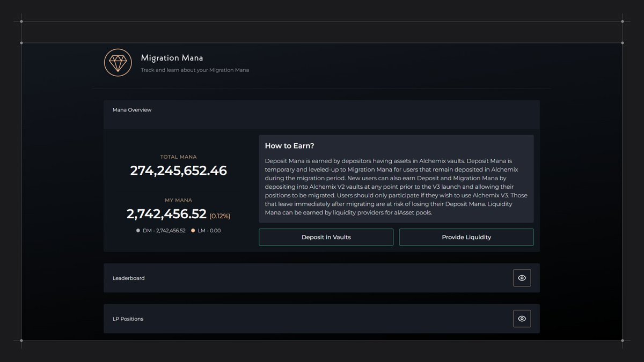This screenshot has height=362, width=644.
Task: Show LP Positions with the eye toggle
Action: (522, 319)
